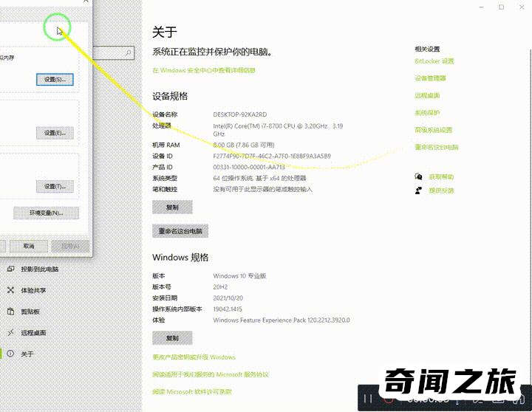Open the Microsoft 软件许可条款 link

[x=192, y=391]
